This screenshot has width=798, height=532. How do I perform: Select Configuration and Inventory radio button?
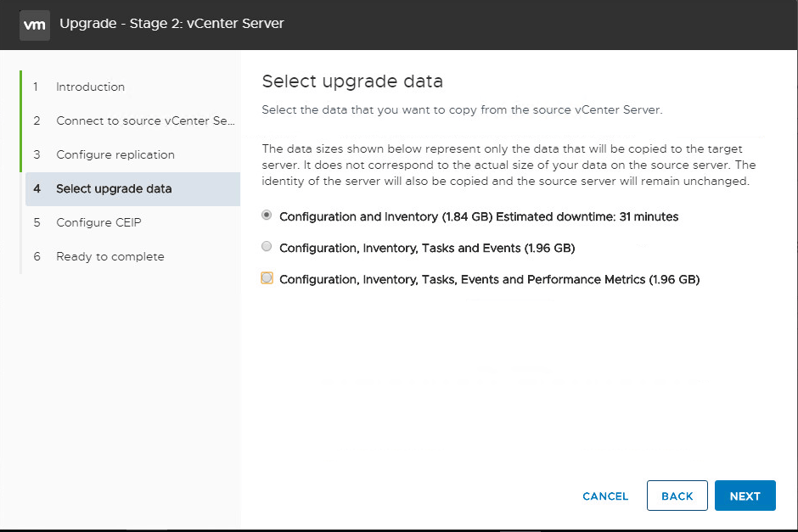click(267, 216)
